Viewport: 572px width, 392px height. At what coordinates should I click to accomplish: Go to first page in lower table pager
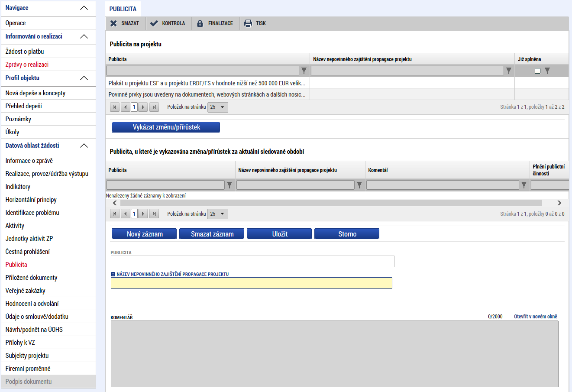[115, 214]
